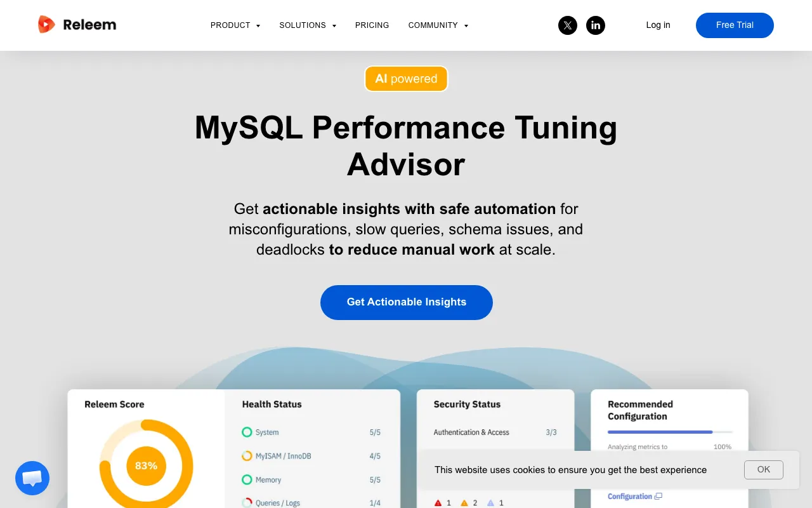Click the 3/3 Authentication & Access score
This screenshot has width=812, height=508.
click(x=551, y=432)
